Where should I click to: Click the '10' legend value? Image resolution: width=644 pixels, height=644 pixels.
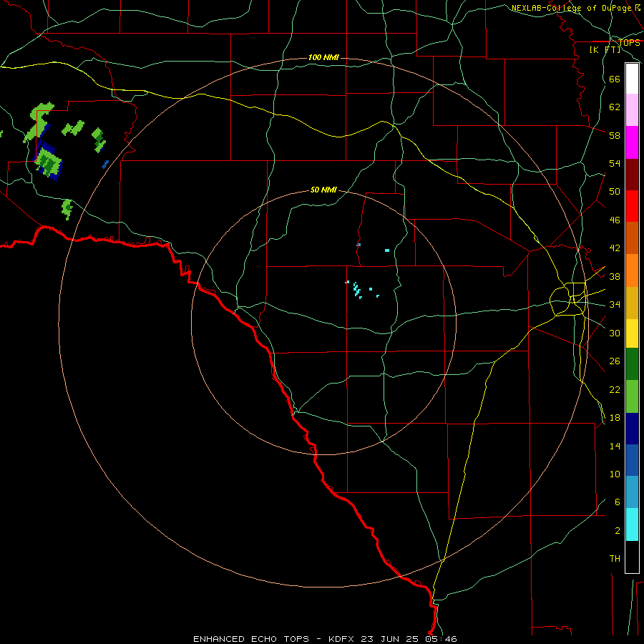pos(615,474)
